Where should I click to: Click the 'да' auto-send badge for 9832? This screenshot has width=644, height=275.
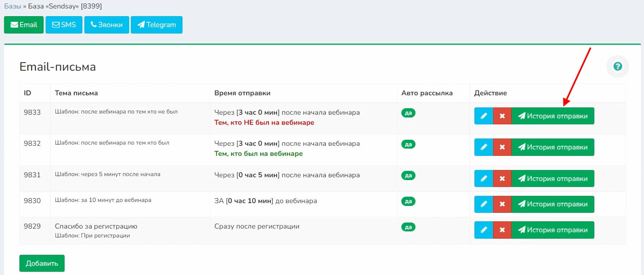coord(408,144)
